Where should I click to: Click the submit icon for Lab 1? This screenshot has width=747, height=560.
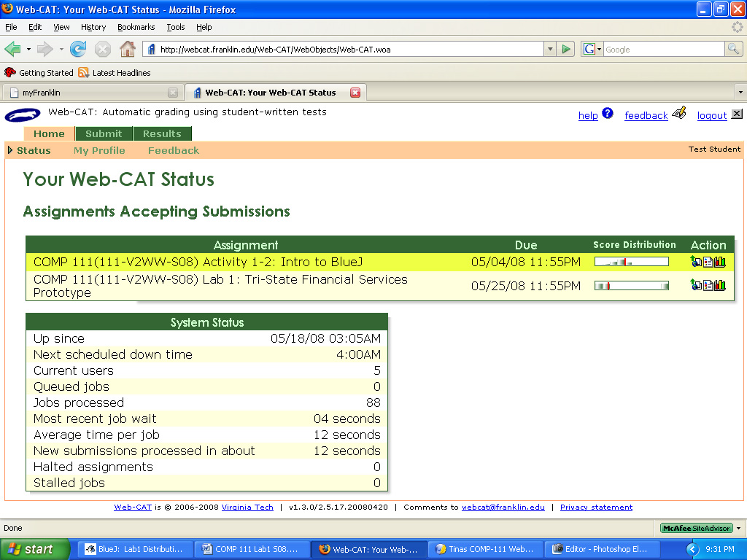(x=695, y=285)
